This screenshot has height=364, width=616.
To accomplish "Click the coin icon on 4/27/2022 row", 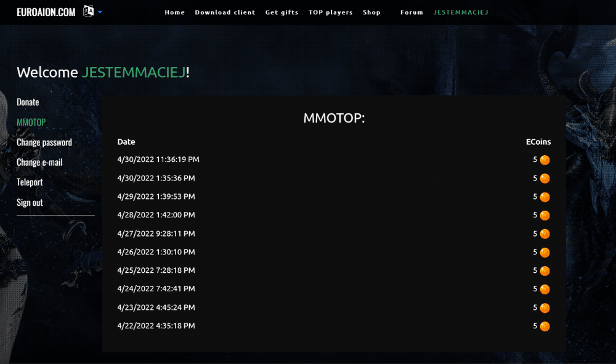I will pyautogui.click(x=545, y=234).
